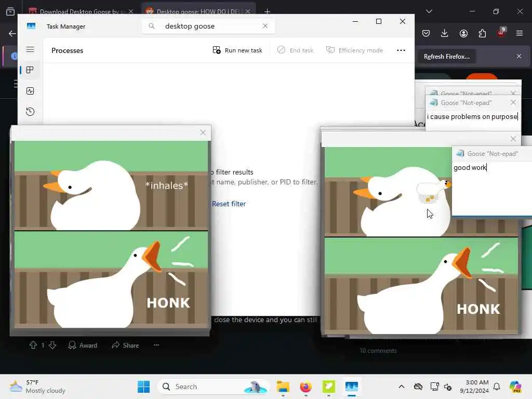Viewport: 532px width, 399px height.
Task: Select Processes page icon in Task Manager sidebar
Action: [30, 70]
